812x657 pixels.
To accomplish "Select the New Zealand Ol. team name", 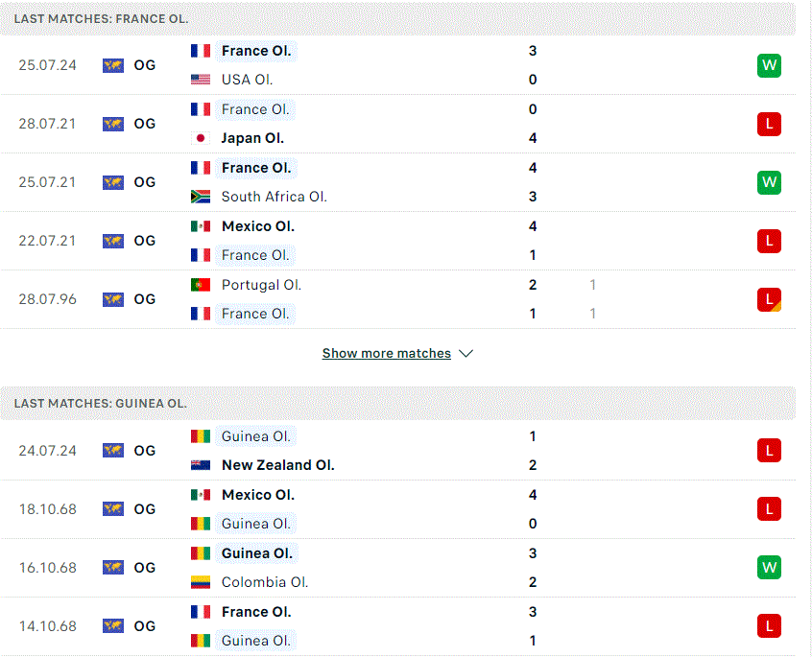I will tap(278, 465).
